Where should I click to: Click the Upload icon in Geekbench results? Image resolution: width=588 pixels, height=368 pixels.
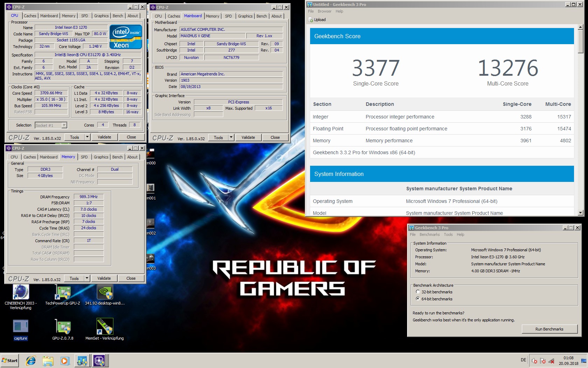pos(310,20)
